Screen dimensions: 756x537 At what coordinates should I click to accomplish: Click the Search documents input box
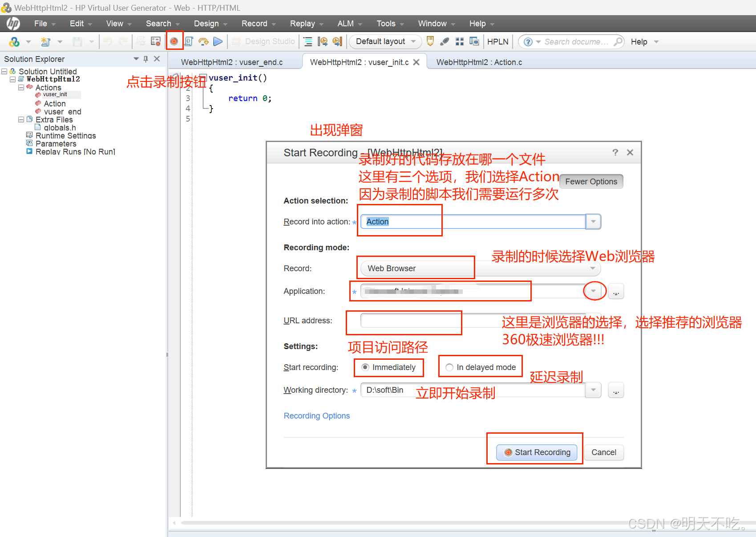point(576,42)
